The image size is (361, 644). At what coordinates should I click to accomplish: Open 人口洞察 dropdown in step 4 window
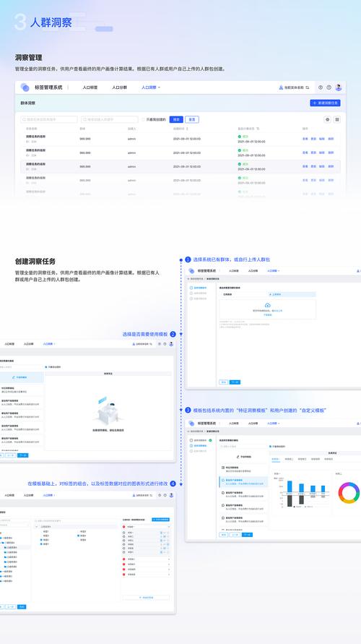click(49, 495)
